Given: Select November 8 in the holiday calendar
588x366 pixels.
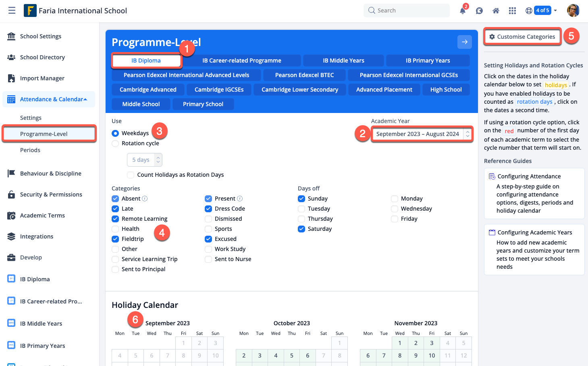Looking at the screenshot, I should pyautogui.click(x=400, y=356).
